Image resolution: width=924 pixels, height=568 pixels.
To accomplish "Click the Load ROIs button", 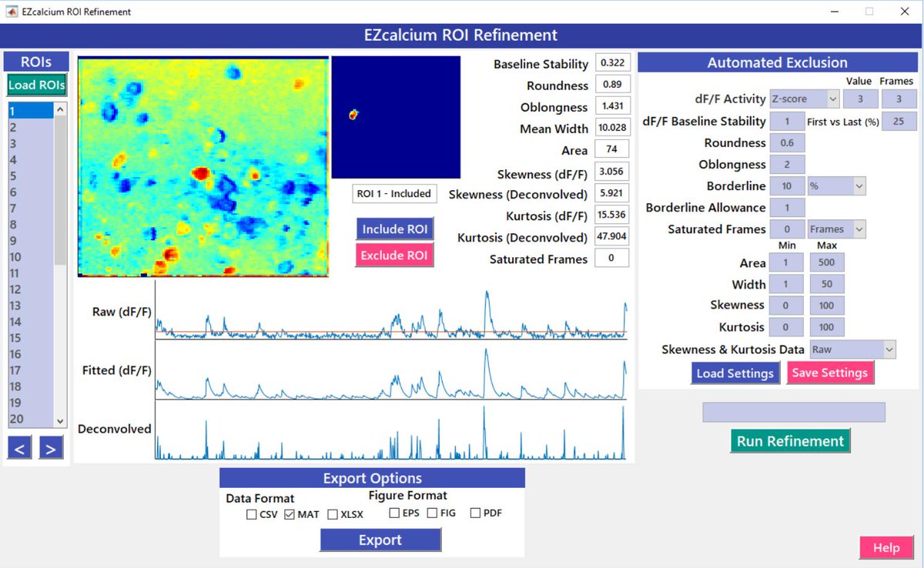I will 37,85.
